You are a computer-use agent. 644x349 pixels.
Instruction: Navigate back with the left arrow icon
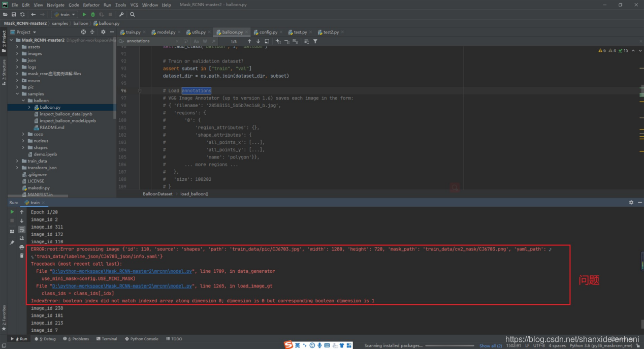34,15
